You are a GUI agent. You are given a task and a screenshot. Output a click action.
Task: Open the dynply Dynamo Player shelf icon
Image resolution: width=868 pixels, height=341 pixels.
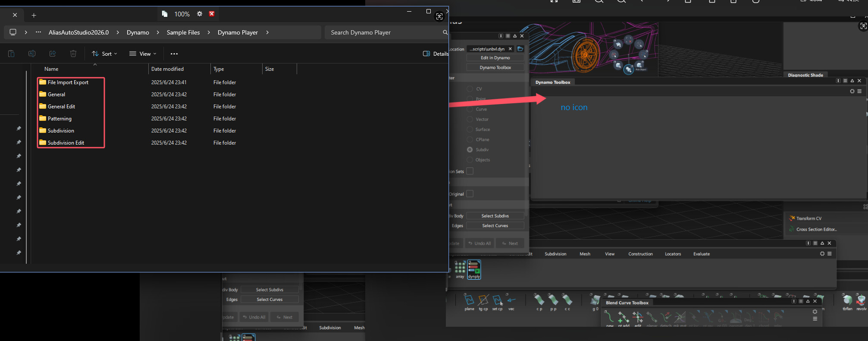(474, 269)
